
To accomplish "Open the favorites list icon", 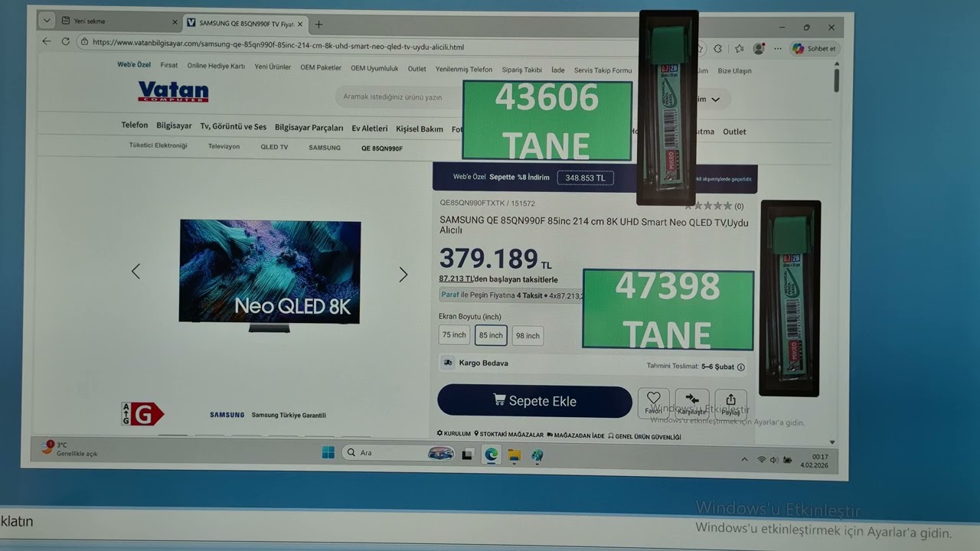I will coord(739,48).
